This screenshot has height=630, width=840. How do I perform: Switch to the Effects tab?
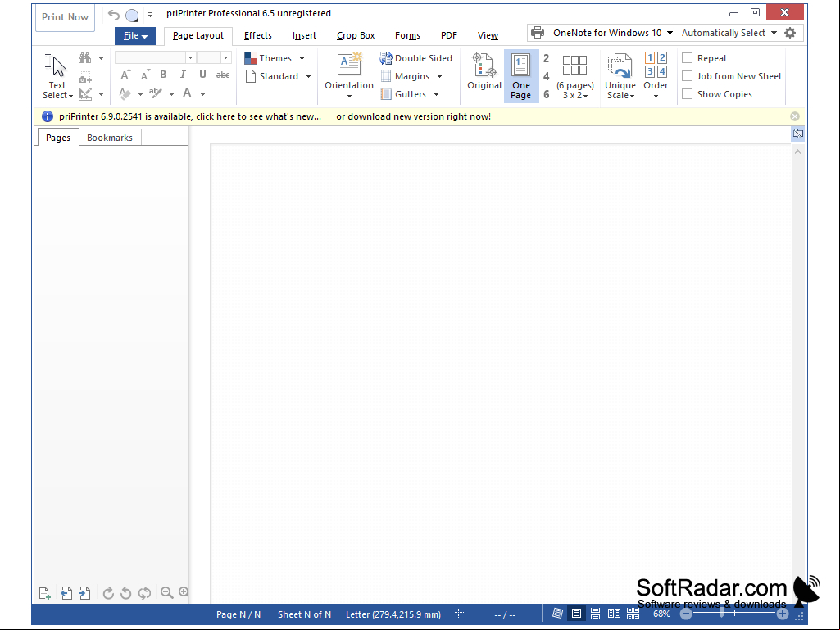point(258,35)
